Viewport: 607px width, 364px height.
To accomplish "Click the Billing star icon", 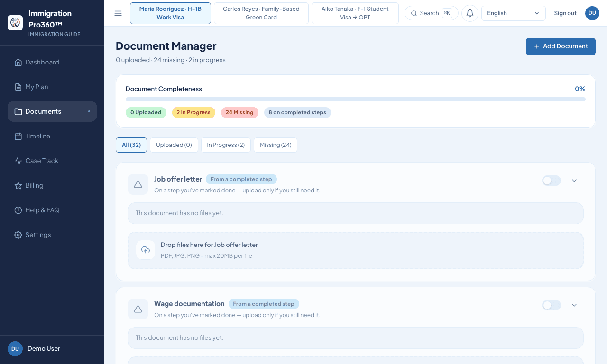I will tap(18, 185).
